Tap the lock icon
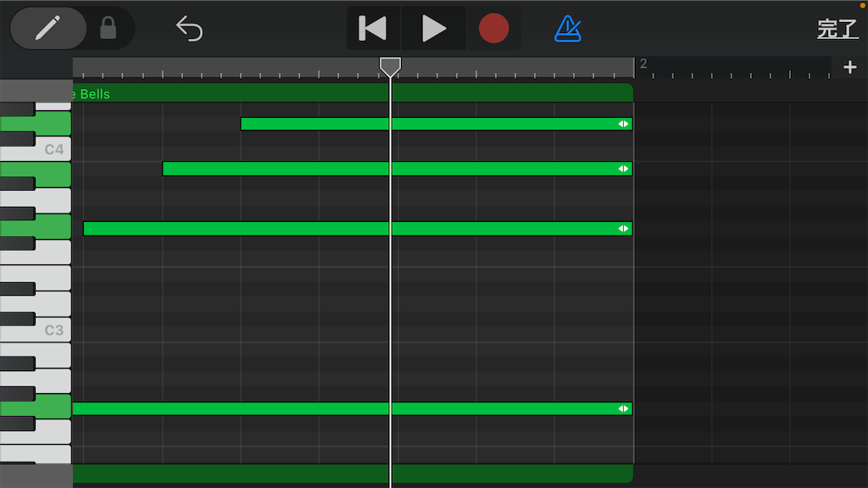The image size is (868, 488). click(108, 28)
